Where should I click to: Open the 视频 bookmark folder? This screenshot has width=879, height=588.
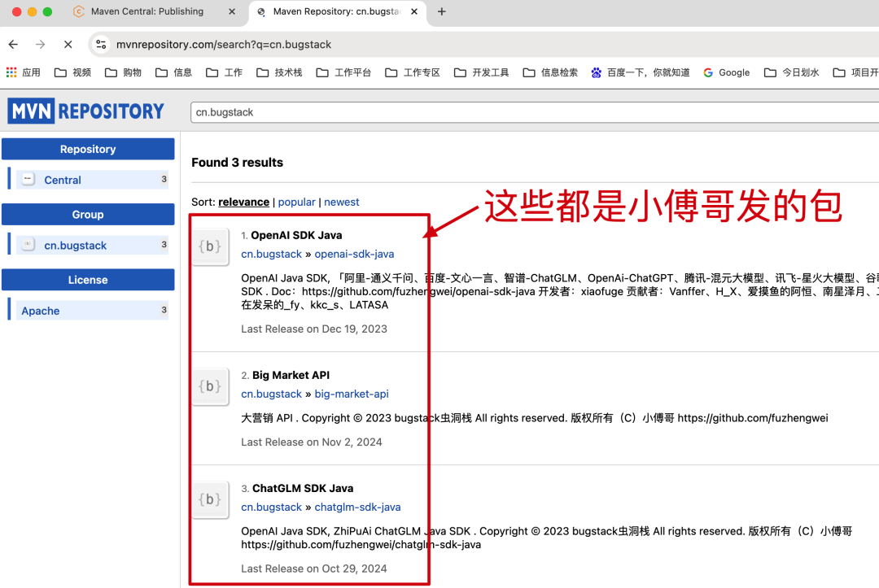pyautogui.click(x=73, y=72)
